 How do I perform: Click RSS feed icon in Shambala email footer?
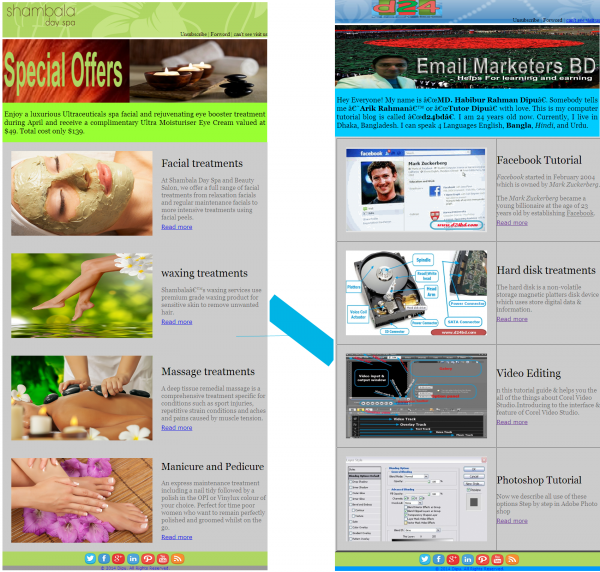[177, 559]
